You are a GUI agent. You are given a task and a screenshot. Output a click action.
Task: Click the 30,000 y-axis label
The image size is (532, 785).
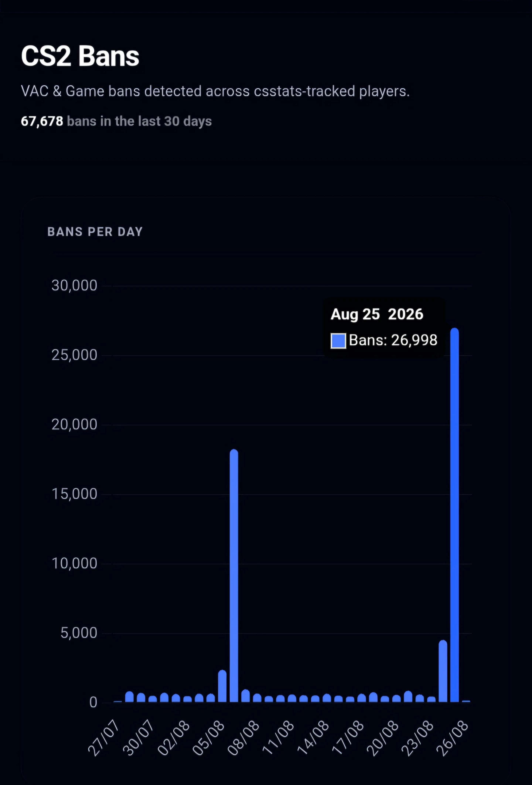(74, 286)
